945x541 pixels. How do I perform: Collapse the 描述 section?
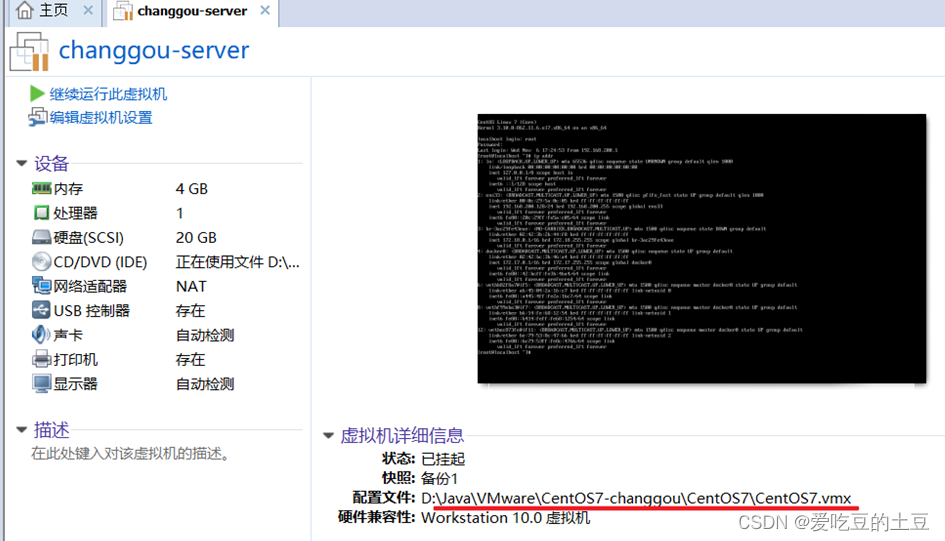[x=22, y=430]
